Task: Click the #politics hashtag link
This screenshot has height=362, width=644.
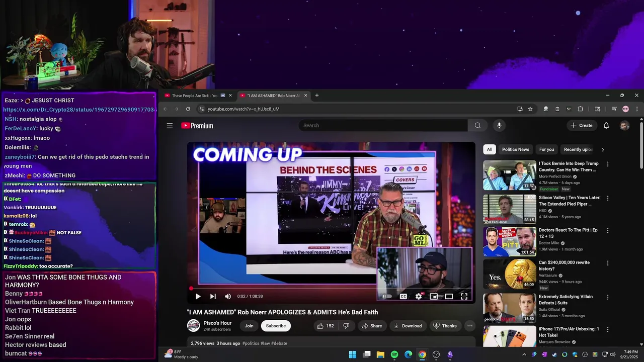Action: (251, 343)
